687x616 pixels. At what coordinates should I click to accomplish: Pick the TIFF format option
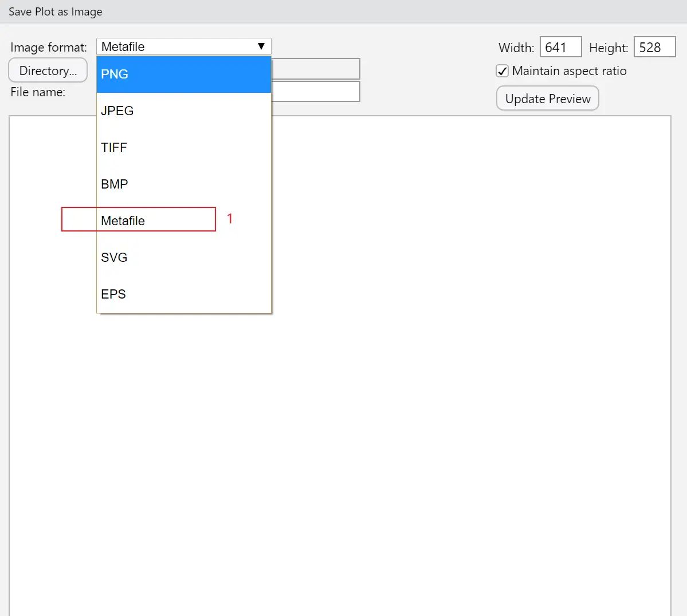tap(183, 147)
